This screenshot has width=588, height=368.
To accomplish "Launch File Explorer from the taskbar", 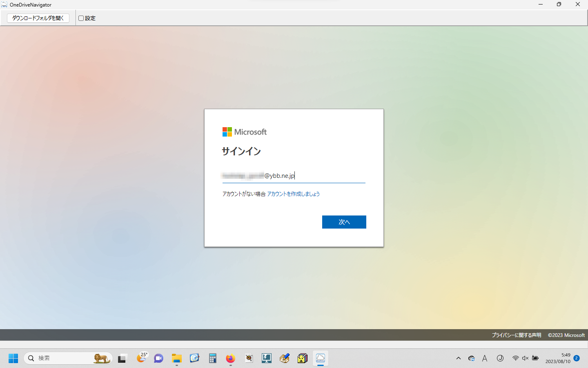I will [177, 359].
